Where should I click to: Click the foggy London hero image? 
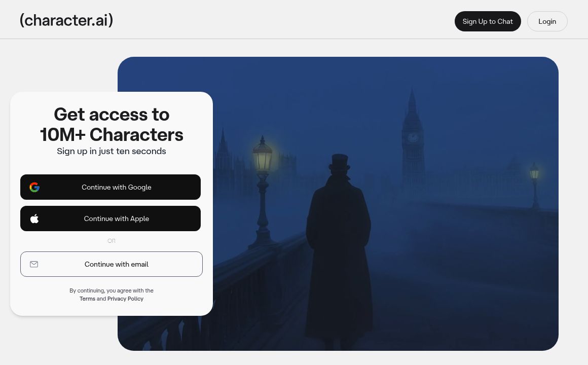pyautogui.click(x=385, y=204)
